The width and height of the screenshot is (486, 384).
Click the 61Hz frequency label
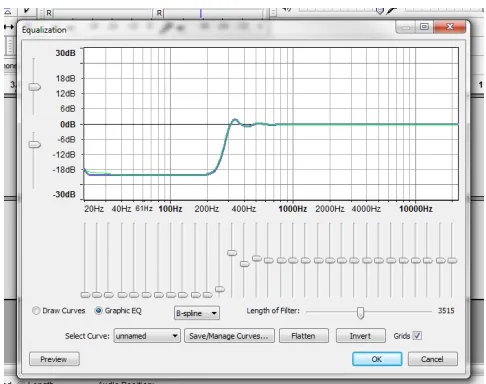click(x=144, y=209)
